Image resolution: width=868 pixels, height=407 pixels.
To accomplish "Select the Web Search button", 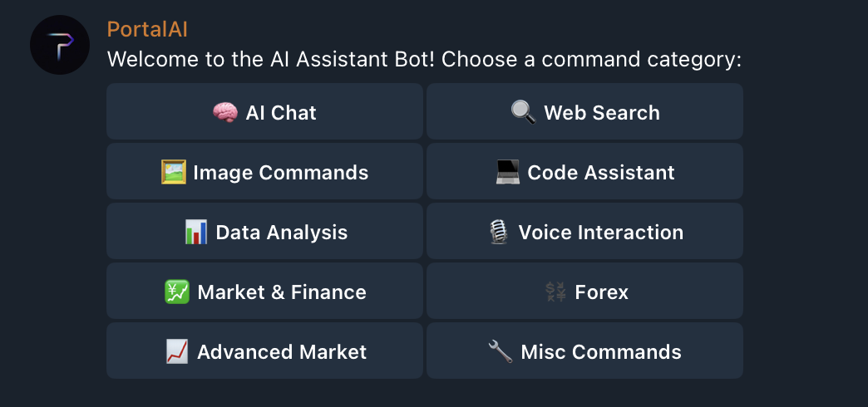I will click(x=584, y=111).
